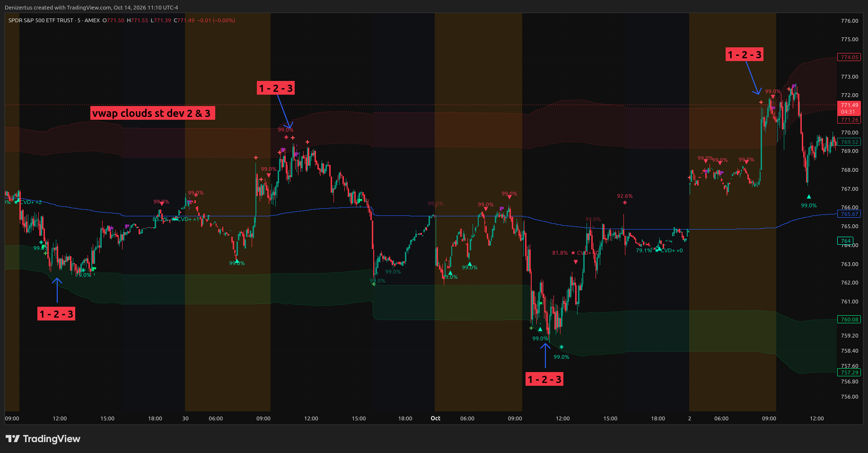The width and height of the screenshot is (868, 453).
Task: Click the 81.8% CVD+ signal label
Action: 576,253
